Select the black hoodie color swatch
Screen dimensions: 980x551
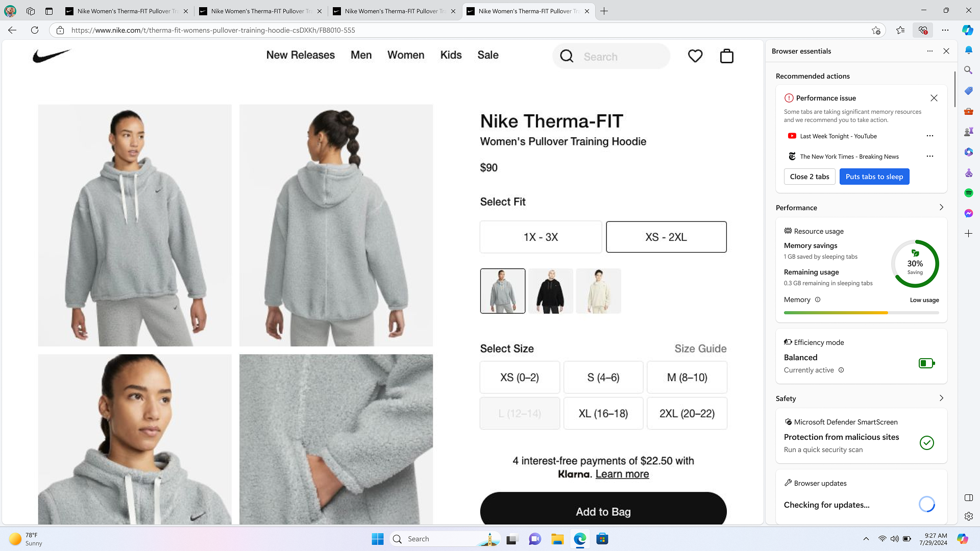550,291
